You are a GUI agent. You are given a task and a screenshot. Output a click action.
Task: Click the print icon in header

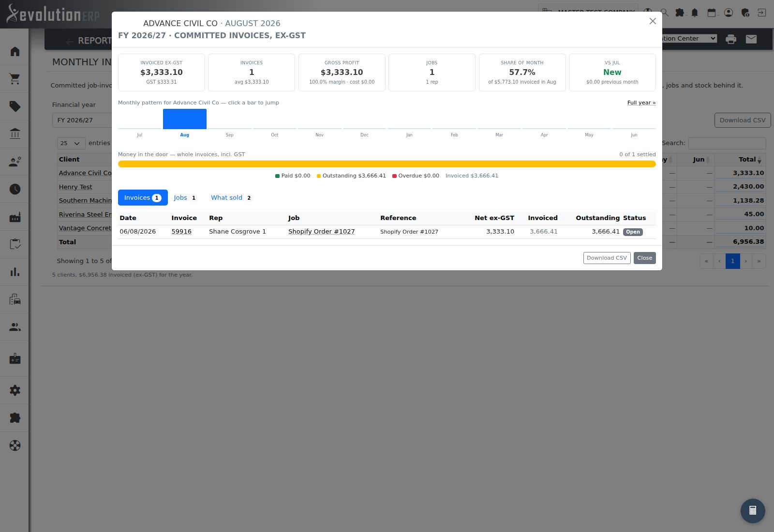click(x=731, y=39)
